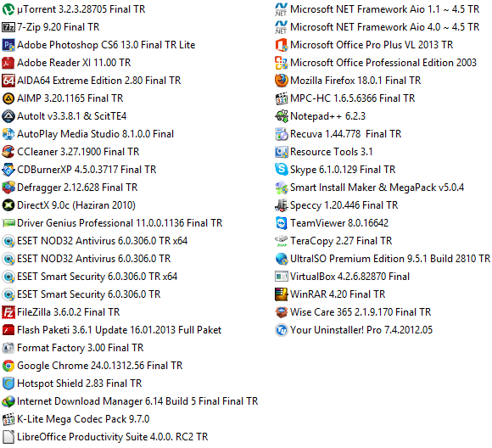Screen dimensions: 492x448
Task: Click the TeamViewer icon
Action: 281,223
